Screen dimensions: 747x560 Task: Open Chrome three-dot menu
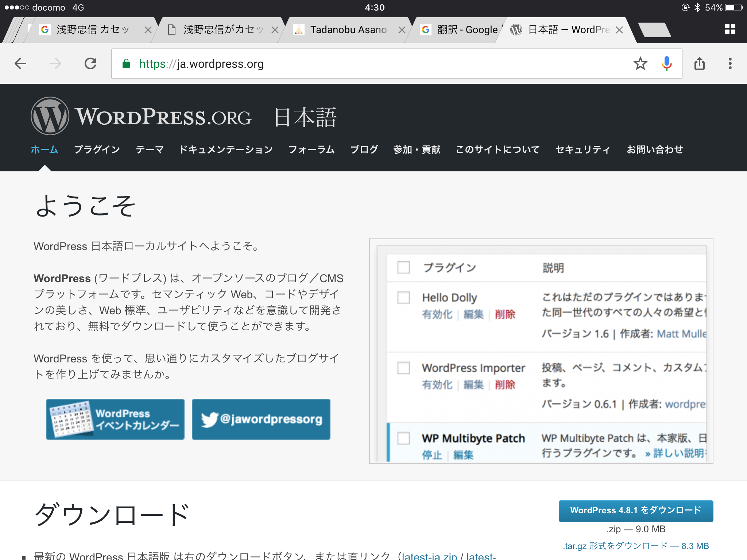coord(730,63)
